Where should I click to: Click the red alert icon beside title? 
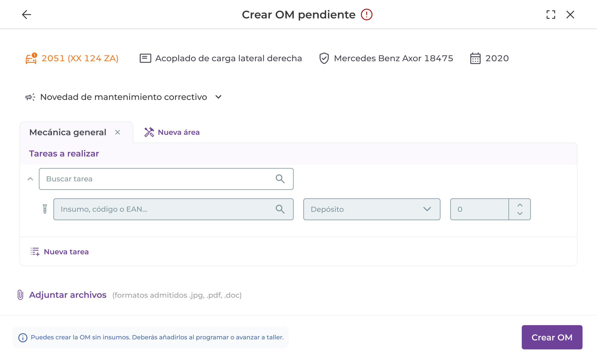(x=367, y=15)
